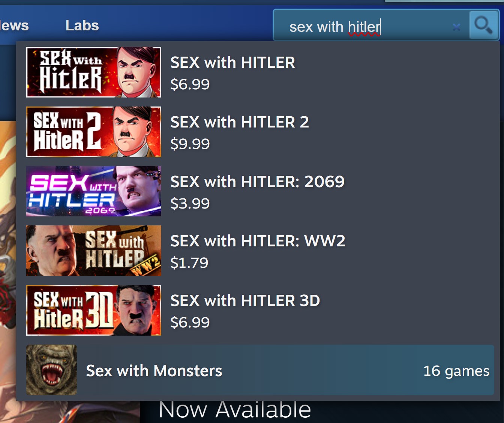Select the WW2 game thumbnail image
This screenshot has width=504, height=423.
pos(94,250)
